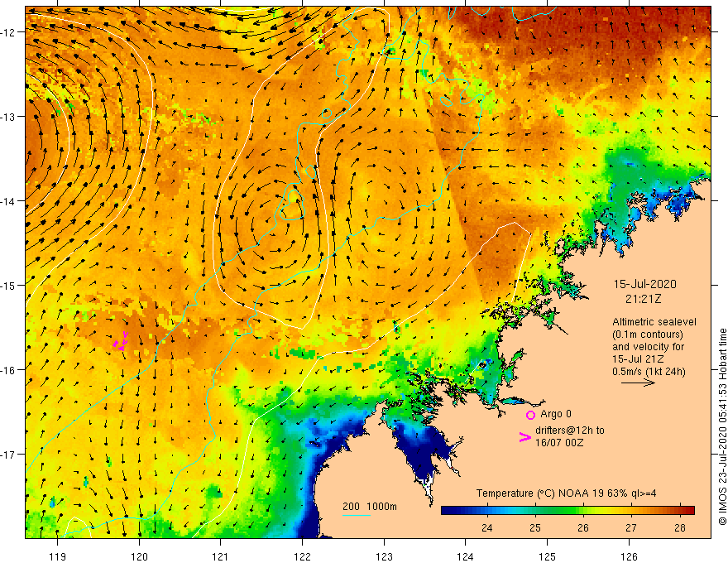Click the 'Altimetric sealevel' legend text
This screenshot has height=563, width=728.
pyautogui.click(x=654, y=322)
